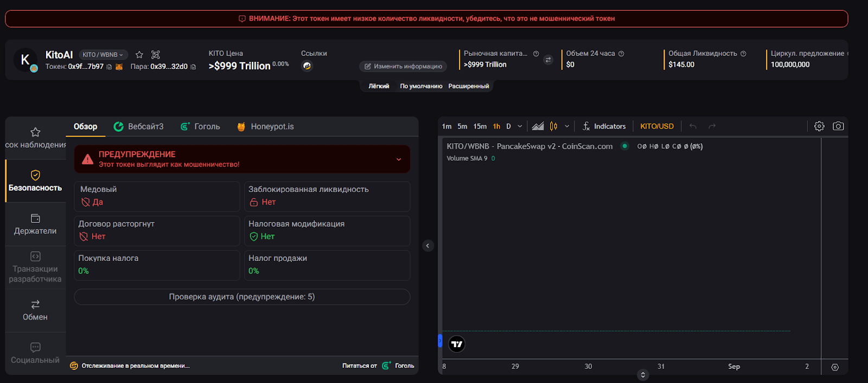Viewport: 868px width, 383px height.
Task: Show help for Общая Ликвидность
Action: pos(743,54)
